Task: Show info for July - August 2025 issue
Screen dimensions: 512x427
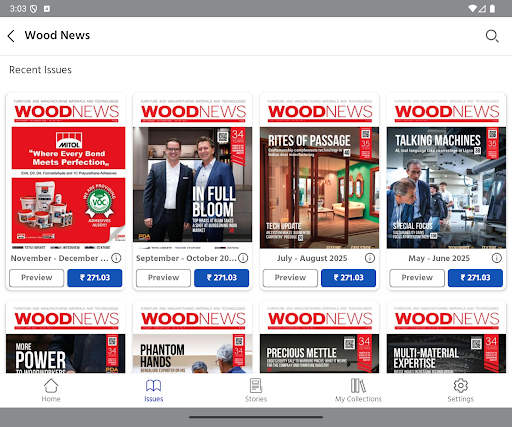Action: tap(370, 258)
